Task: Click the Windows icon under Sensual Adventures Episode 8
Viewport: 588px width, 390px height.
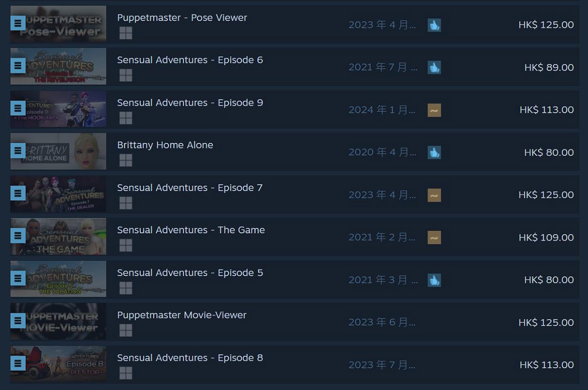Action: point(126,373)
